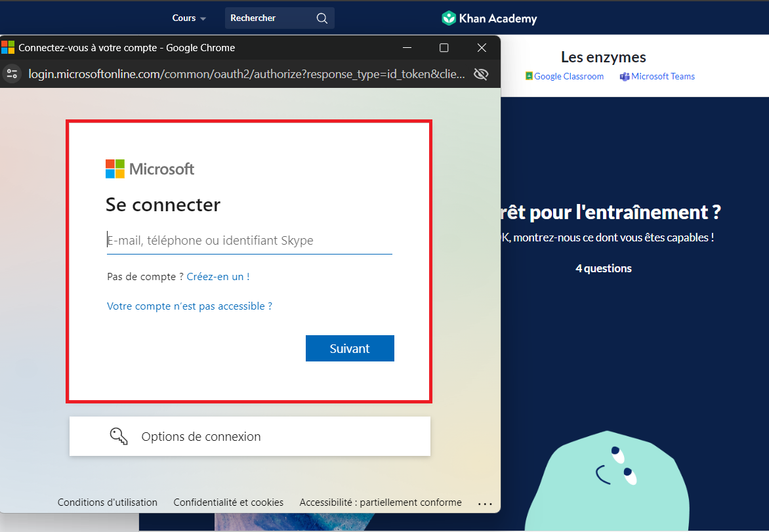
Task: Minimize the Microsoft sign-in popup window
Action: pos(407,48)
